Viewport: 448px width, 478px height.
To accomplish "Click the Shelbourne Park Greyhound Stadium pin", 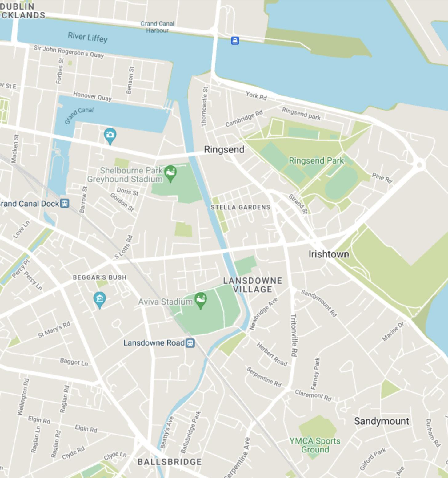I will point(170,174).
